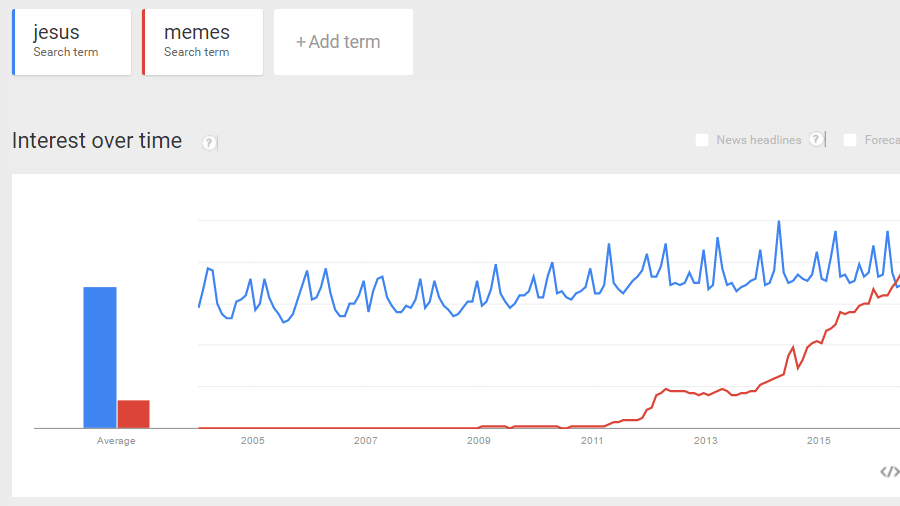
Task: Click the help icon beside Interest over time
Action: coord(209,143)
